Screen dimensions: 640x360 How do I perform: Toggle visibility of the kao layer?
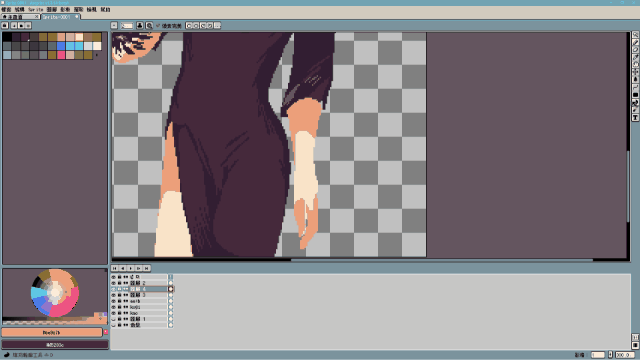point(113,313)
